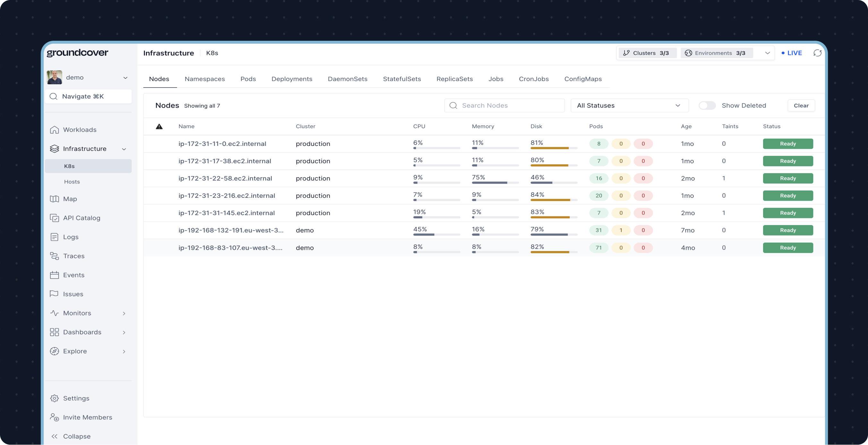Click the Issues flag icon
This screenshot has height=445, width=868.
point(54,294)
